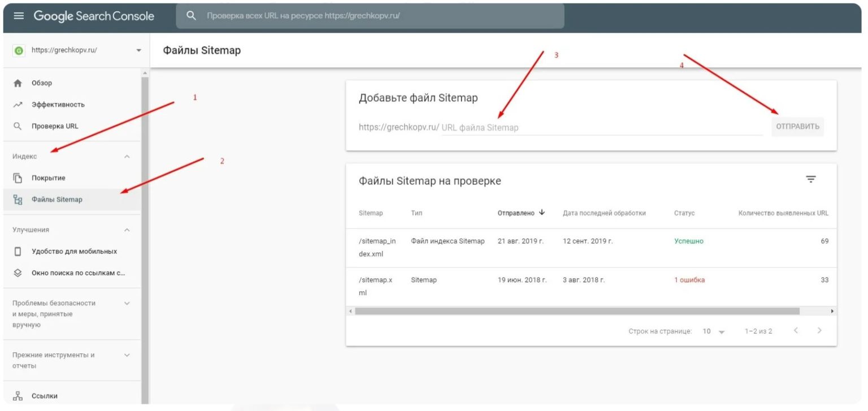This screenshot has width=868, height=411.
Task: Click the mobile phone icon for Удобство для мобильных
Action: (x=18, y=252)
